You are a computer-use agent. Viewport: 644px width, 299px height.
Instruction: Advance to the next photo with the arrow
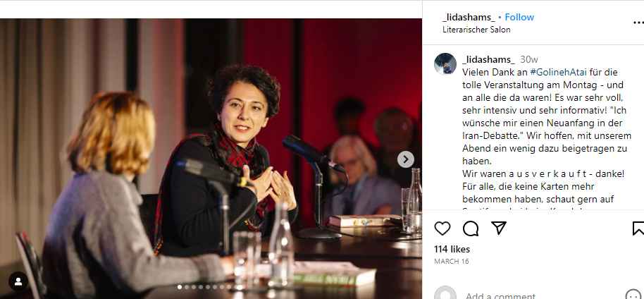tap(405, 159)
